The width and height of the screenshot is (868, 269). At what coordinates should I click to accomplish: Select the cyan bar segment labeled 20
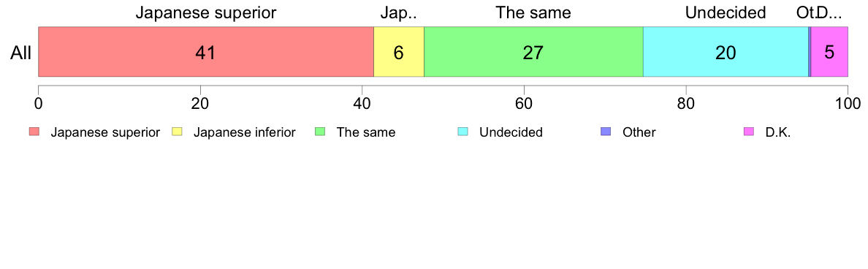(x=726, y=51)
